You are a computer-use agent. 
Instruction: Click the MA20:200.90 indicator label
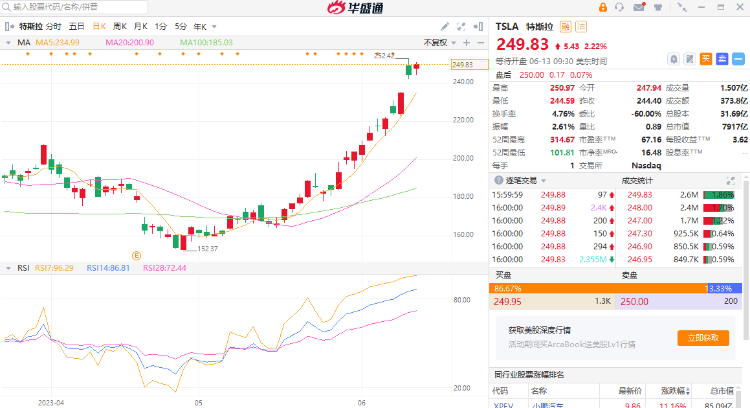click(130, 43)
